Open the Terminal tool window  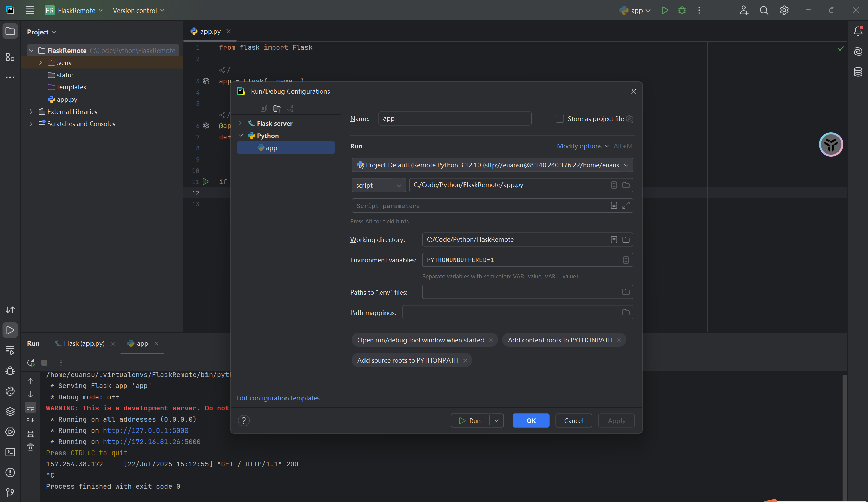[10, 452]
